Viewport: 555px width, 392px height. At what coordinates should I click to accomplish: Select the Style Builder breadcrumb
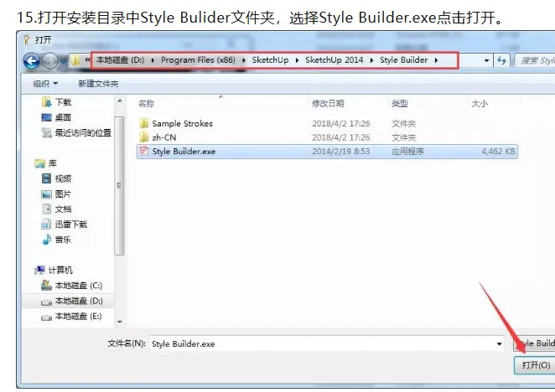[x=403, y=60]
